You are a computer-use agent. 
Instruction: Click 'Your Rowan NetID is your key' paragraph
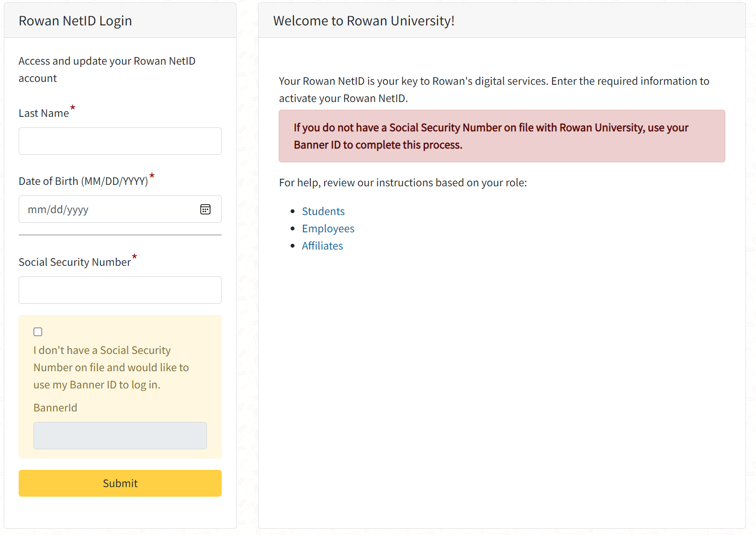coord(494,90)
